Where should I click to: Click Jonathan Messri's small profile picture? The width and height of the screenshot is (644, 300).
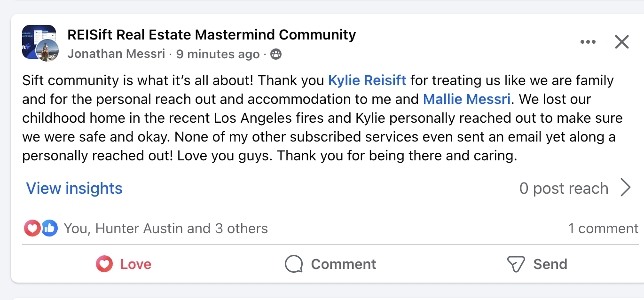pyautogui.click(x=47, y=50)
